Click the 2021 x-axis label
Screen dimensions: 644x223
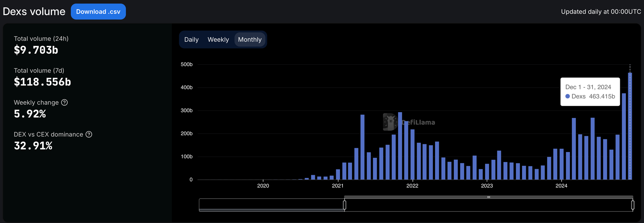tap(338, 186)
